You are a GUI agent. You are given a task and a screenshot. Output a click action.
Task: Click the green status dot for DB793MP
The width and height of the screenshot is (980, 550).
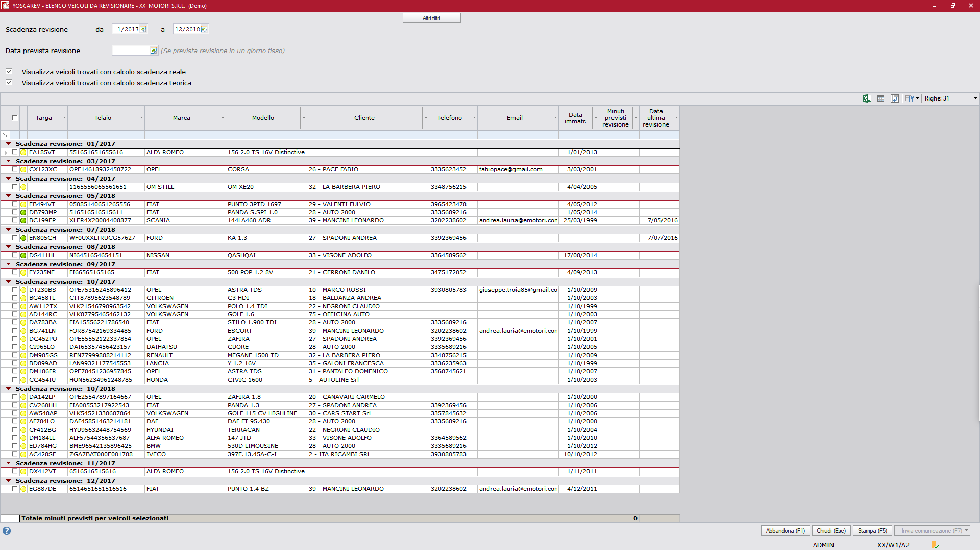tap(23, 212)
